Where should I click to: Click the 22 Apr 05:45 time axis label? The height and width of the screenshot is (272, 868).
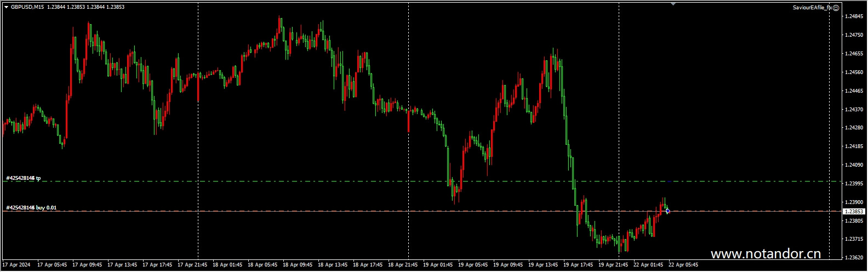[x=684, y=265]
